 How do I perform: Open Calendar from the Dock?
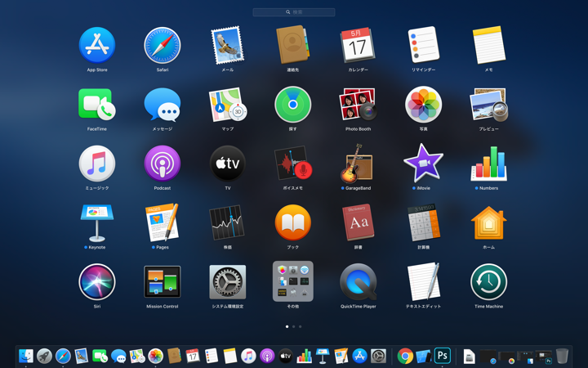193,356
